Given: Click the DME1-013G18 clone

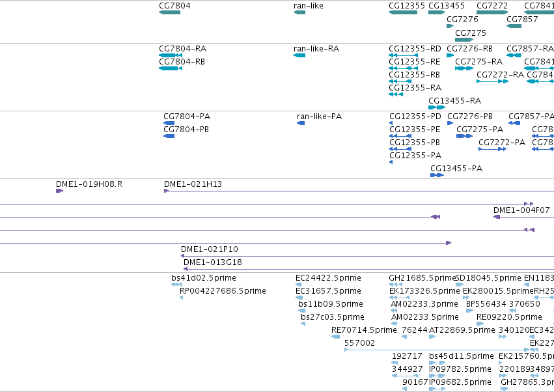Looking at the screenshot, I should pyautogui.click(x=368, y=269).
